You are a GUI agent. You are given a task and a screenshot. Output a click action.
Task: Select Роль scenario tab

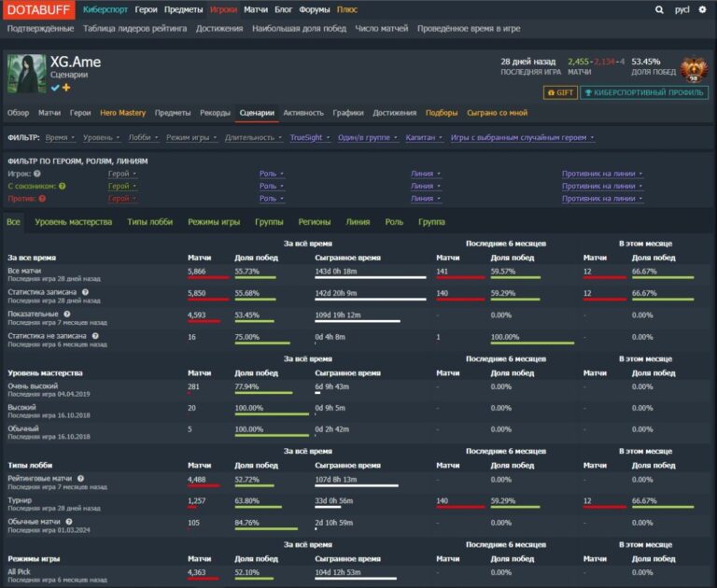pyautogui.click(x=394, y=222)
